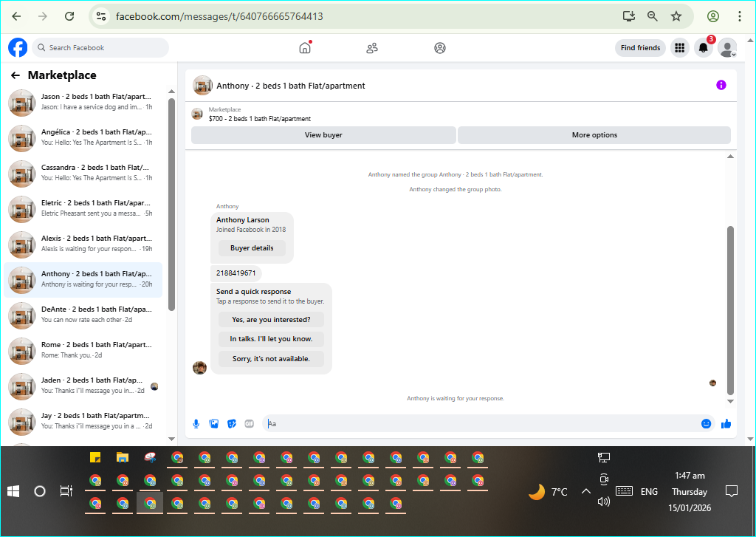
Task: Open Jaden's conversation in the list
Action: 83,386
